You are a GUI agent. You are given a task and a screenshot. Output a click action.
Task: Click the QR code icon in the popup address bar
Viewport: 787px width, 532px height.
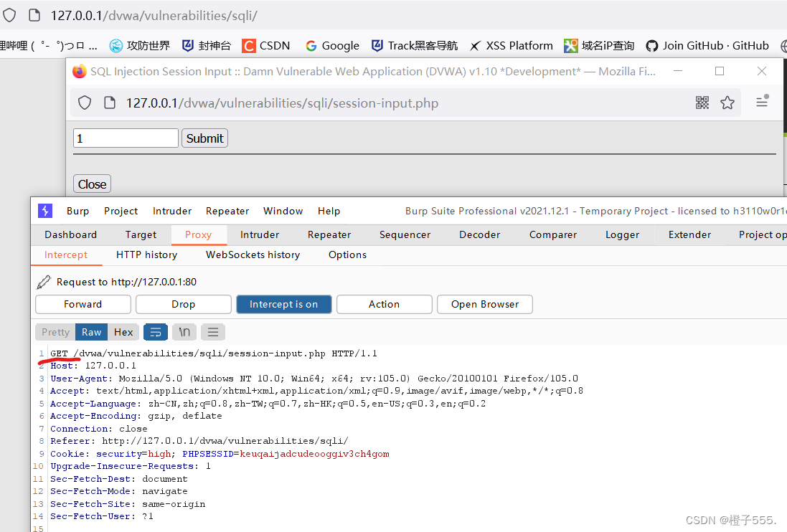point(702,103)
